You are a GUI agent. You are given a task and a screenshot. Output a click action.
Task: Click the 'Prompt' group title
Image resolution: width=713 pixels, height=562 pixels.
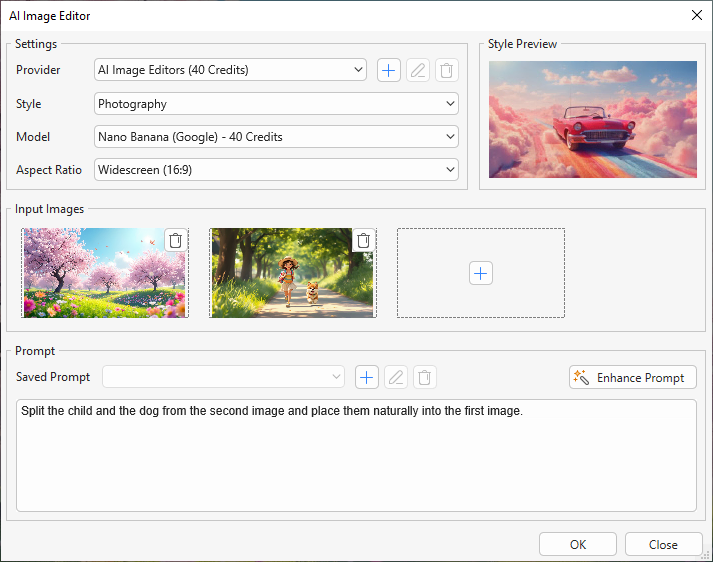(x=35, y=351)
